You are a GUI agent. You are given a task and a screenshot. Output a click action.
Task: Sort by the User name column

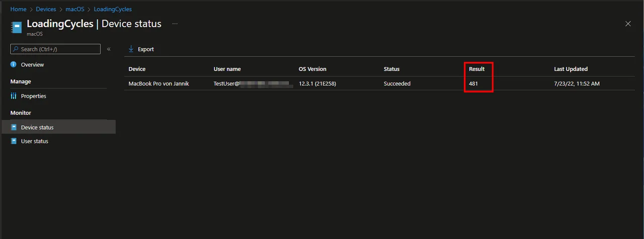click(x=227, y=69)
